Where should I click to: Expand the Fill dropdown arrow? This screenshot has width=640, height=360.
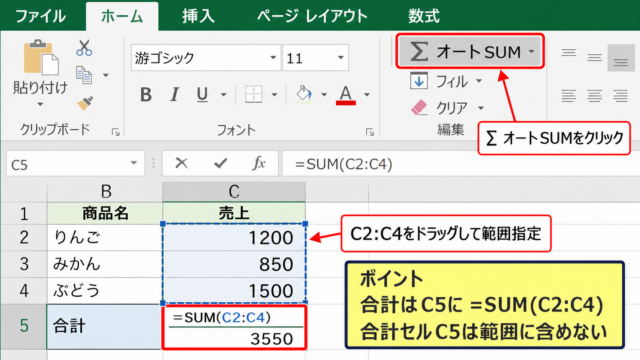(479, 81)
